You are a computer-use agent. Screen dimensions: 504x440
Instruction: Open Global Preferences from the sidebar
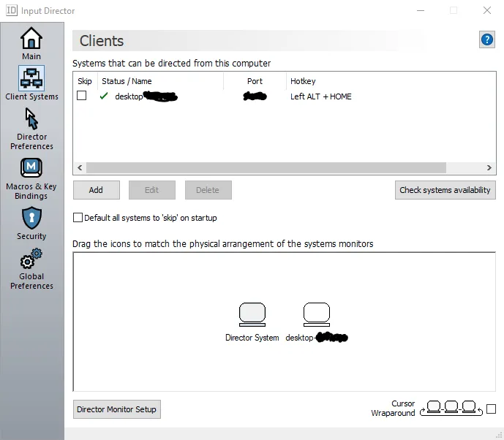pyautogui.click(x=31, y=269)
